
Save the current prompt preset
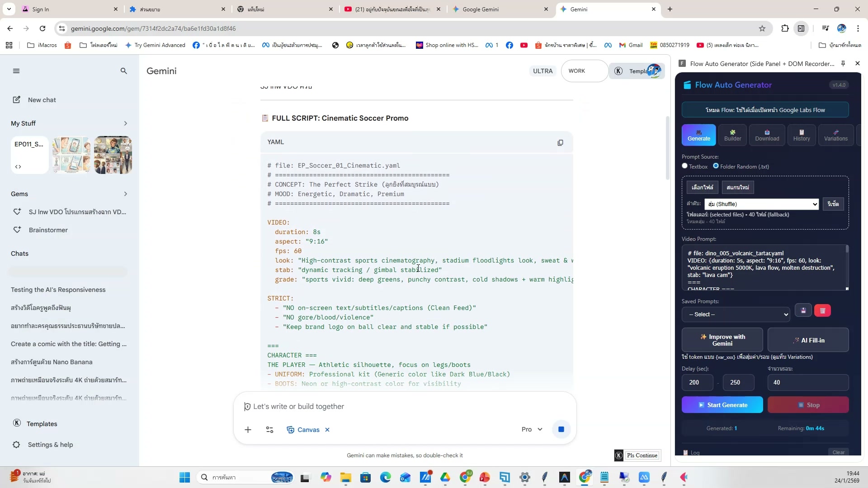pos(803,310)
